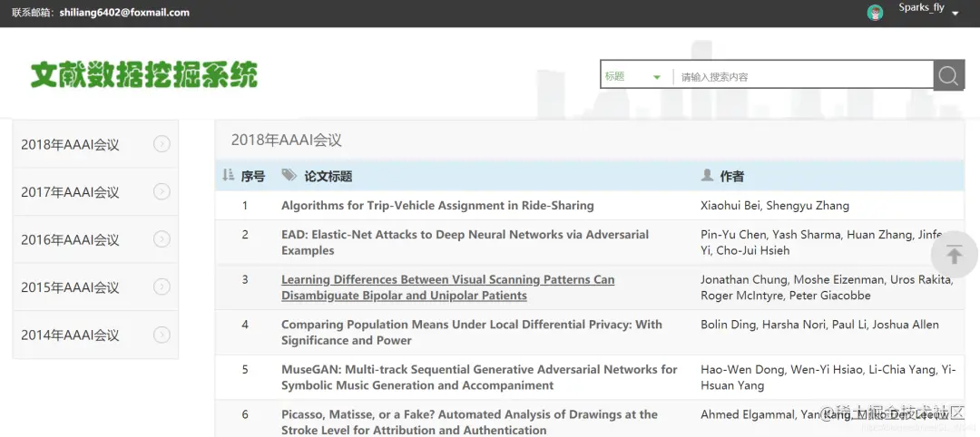The width and height of the screenshot is (980, 437).
Task: Click the email shiliang6402@foxmail.com
Action: (124, 13)
